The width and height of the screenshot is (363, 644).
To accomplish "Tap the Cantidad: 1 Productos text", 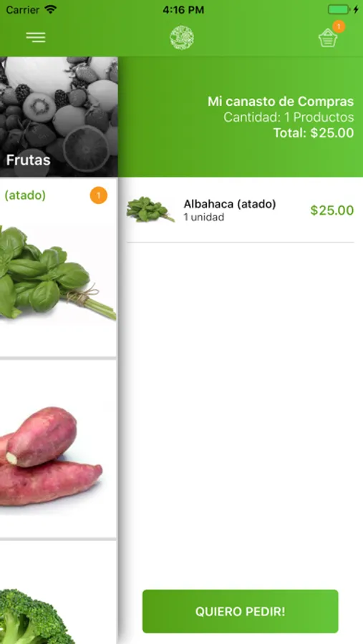I will [289, 117].
